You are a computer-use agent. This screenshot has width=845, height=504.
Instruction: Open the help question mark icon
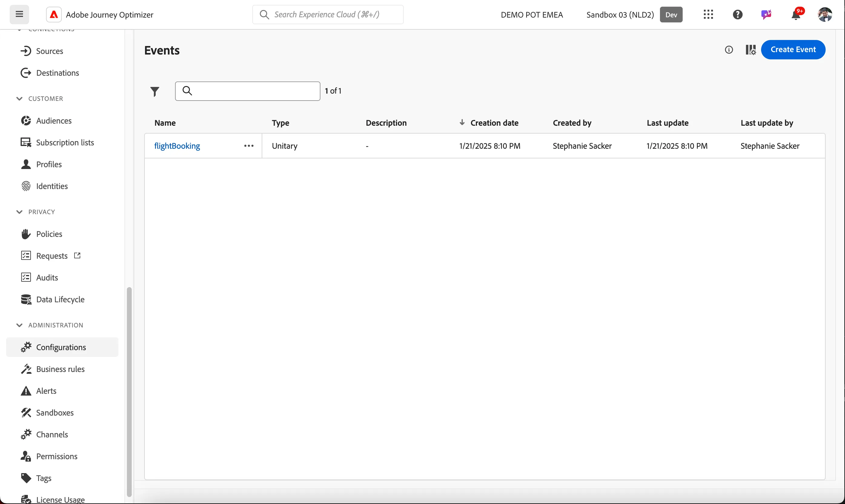[x=737, y=15]
